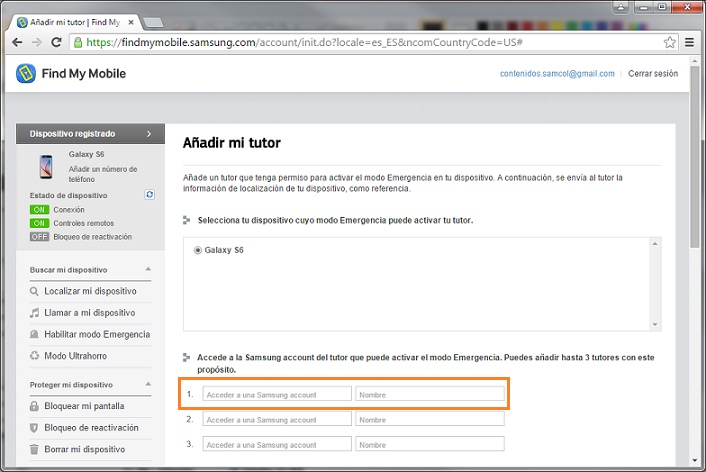Open Llamar a mi dispositivo

(90, 313)
